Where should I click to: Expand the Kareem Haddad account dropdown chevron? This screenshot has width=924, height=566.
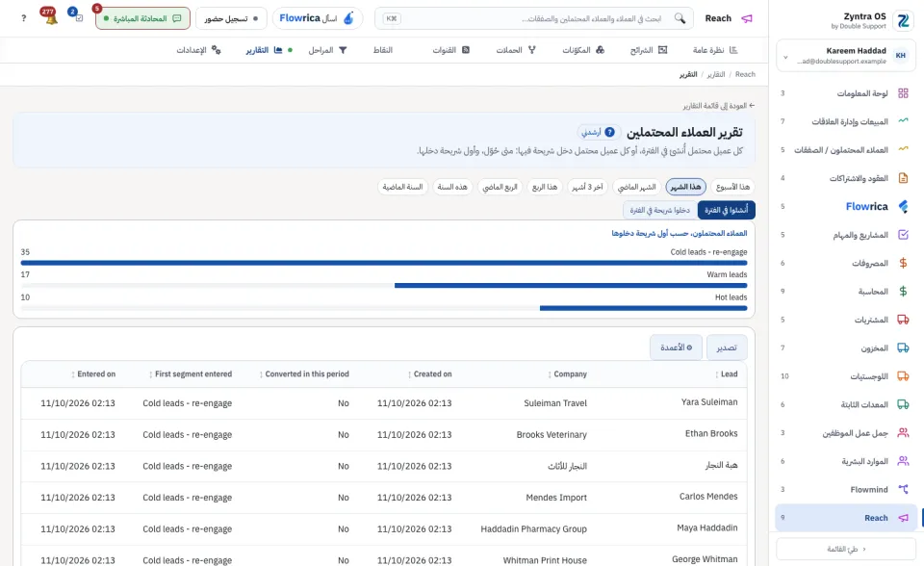pyautogui.click(x=785, y=57)
